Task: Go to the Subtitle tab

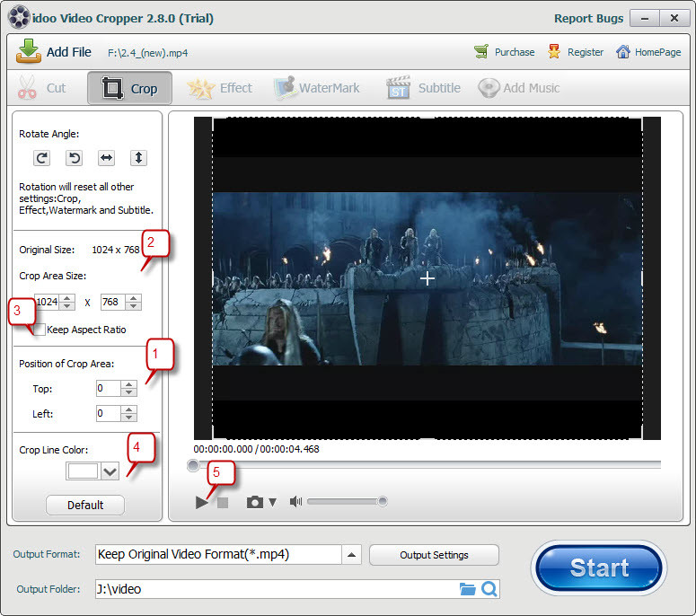Action: tap(423, 88)
